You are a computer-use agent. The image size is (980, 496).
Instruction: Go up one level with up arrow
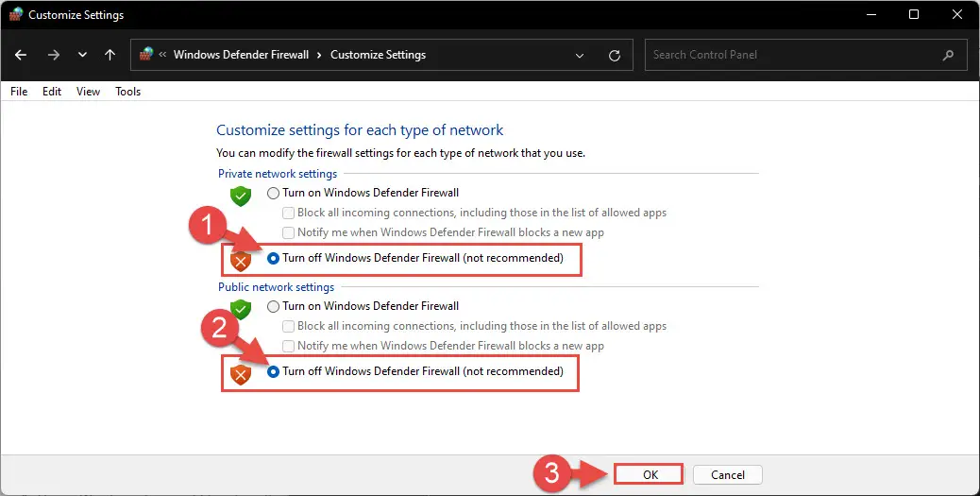coord(110,55)
